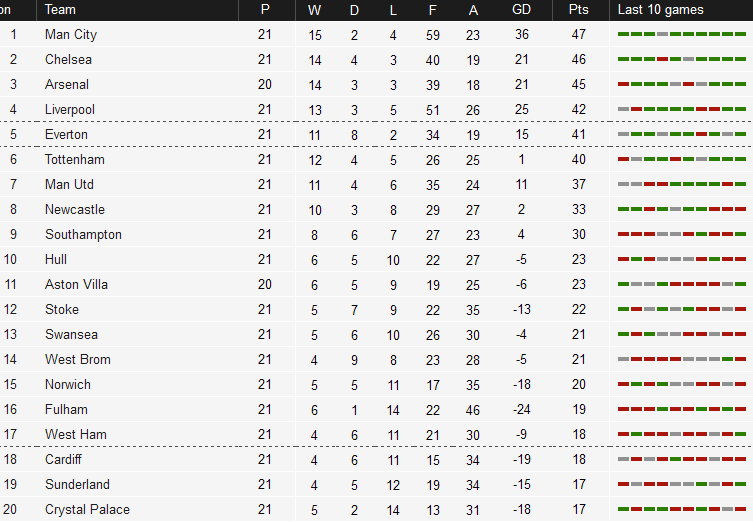The width and height of the screenshot is (753, 523).
Task: Select the Last 10 games header
Action: click(660, 10)
